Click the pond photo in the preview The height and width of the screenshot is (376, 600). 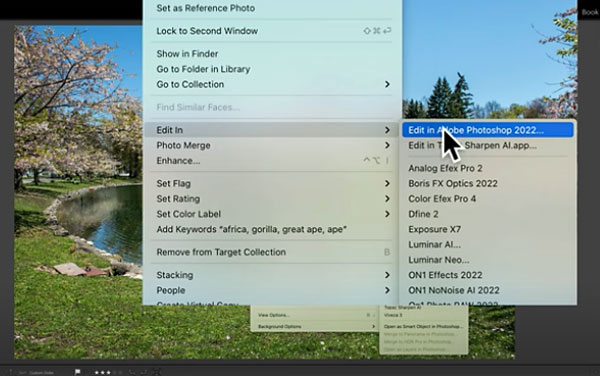(78, 191)
